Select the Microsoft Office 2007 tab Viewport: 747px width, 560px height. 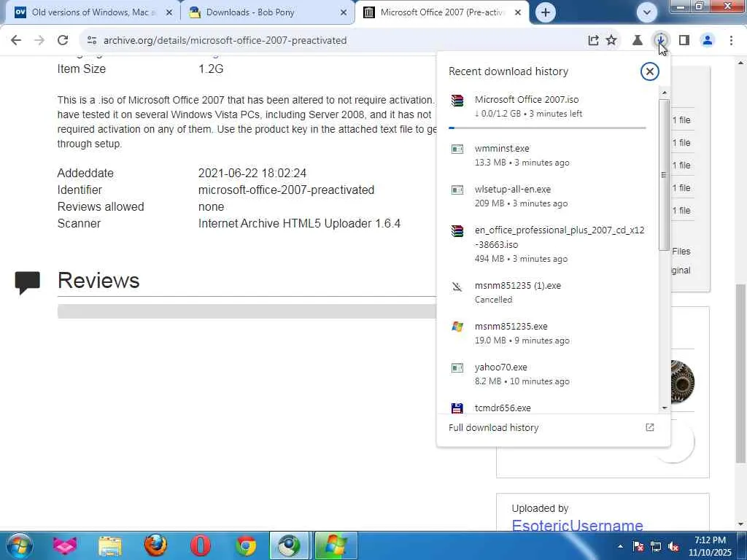[441, 12]
